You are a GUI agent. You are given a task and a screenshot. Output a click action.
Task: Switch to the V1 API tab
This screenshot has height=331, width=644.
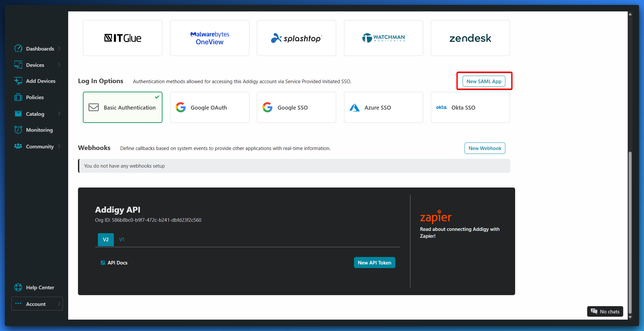(x=122, y=240)
